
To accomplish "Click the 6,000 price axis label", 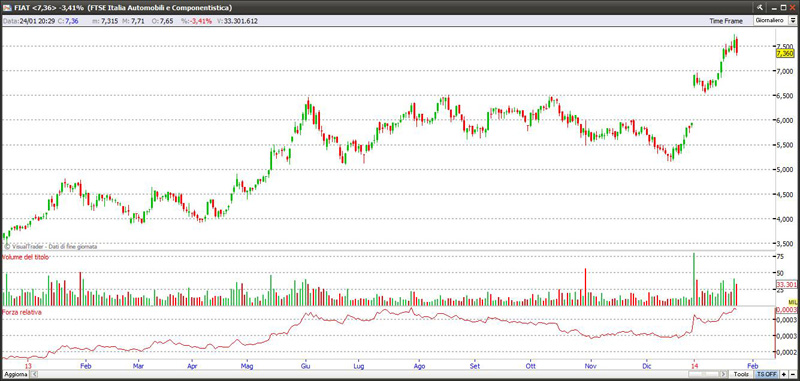I will 786,120.
